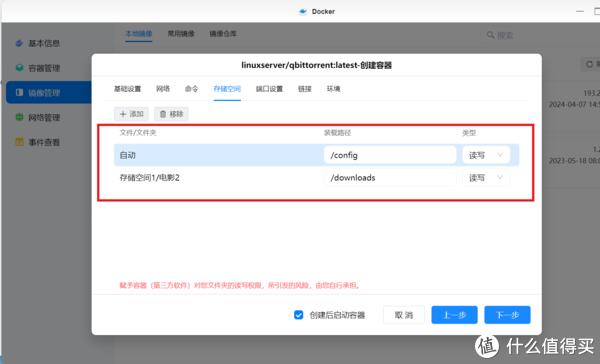Switch to the 环境 tab
Image resolution: width=600 pixels, height=364 pixels.
pyautogui.click(x=333, y=89)
